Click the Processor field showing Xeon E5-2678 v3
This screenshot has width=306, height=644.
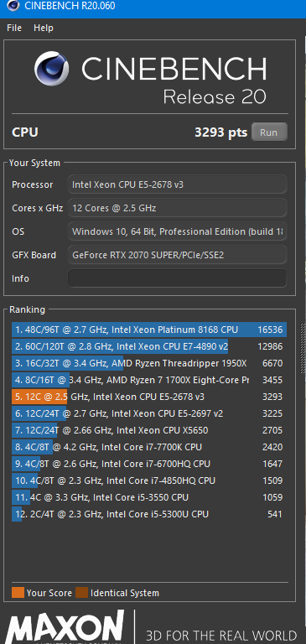coord(177,184)
